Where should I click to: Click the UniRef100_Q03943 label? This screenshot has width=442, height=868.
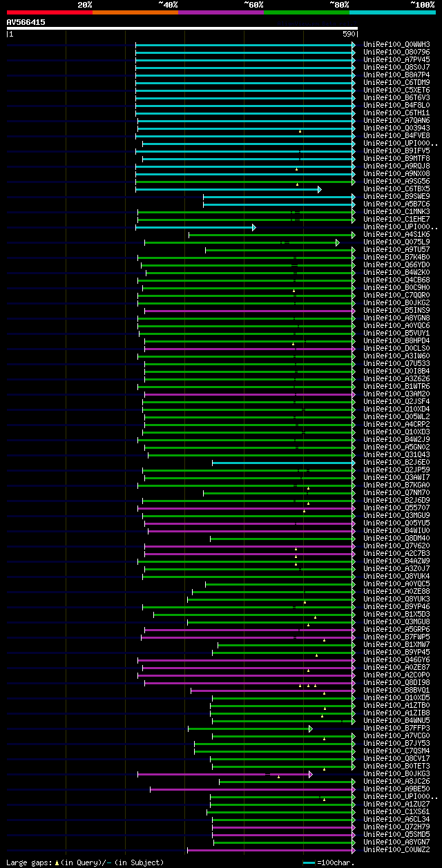[396, 128]
